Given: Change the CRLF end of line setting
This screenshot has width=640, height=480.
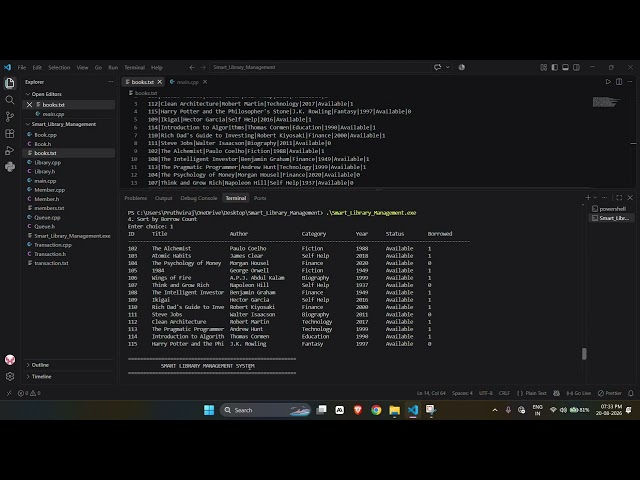Looking at the screenshot, I should (504, 393).
